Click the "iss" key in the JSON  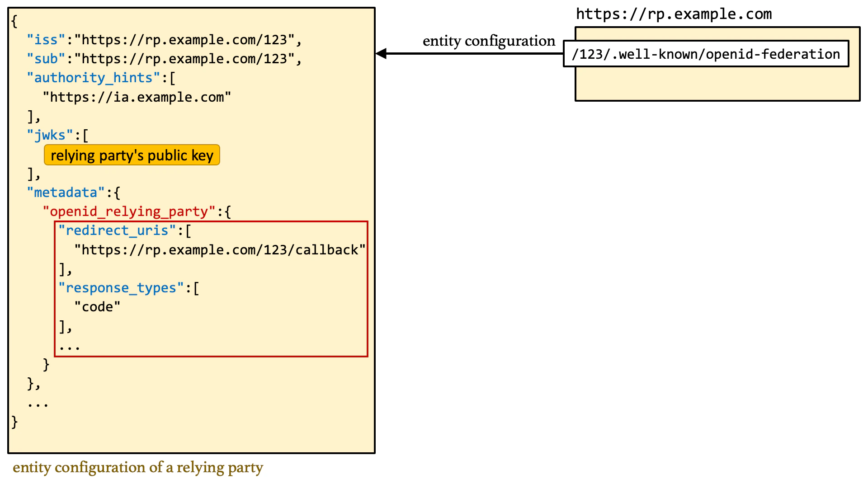tap(46, 40)
